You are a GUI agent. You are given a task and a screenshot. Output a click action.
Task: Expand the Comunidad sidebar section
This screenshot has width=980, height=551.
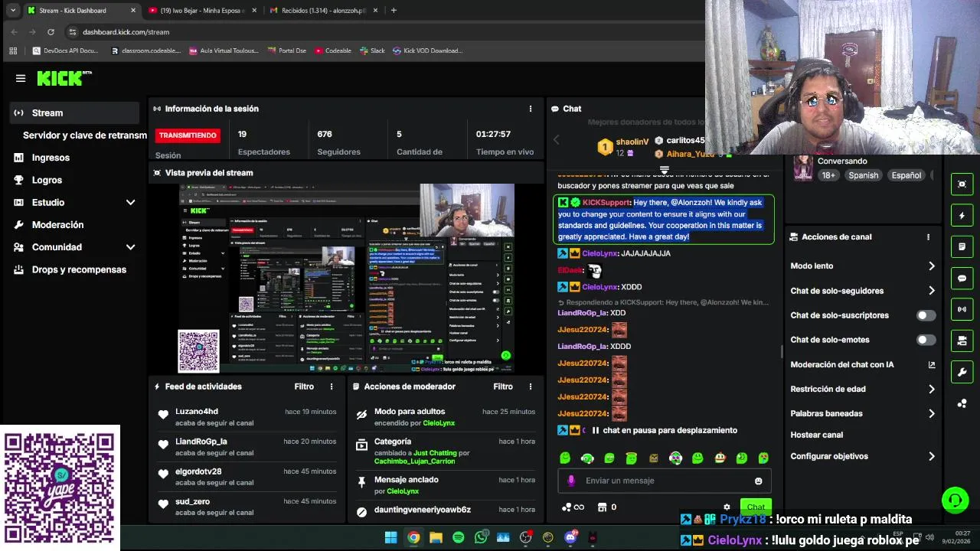tap(130, 247)
